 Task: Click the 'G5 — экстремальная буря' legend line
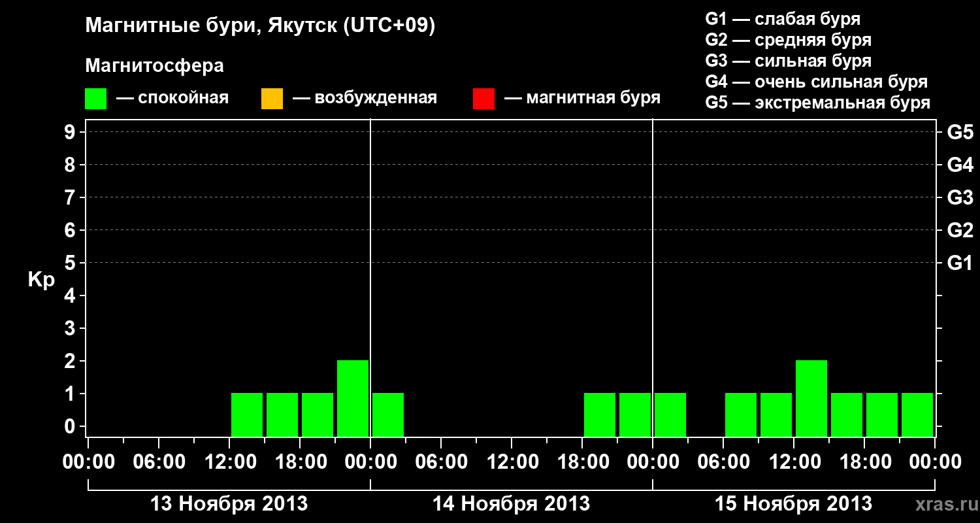click(x=818, y=103)
